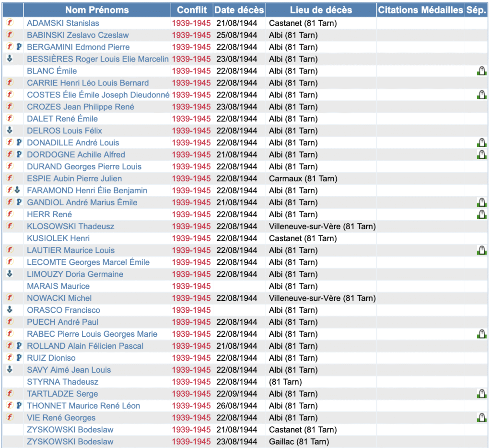Screen dimensions: 491x448
Task: Click the Carmaux (81 Tarn) place cell
Action: pyautogui.click(x=303, y=178)
